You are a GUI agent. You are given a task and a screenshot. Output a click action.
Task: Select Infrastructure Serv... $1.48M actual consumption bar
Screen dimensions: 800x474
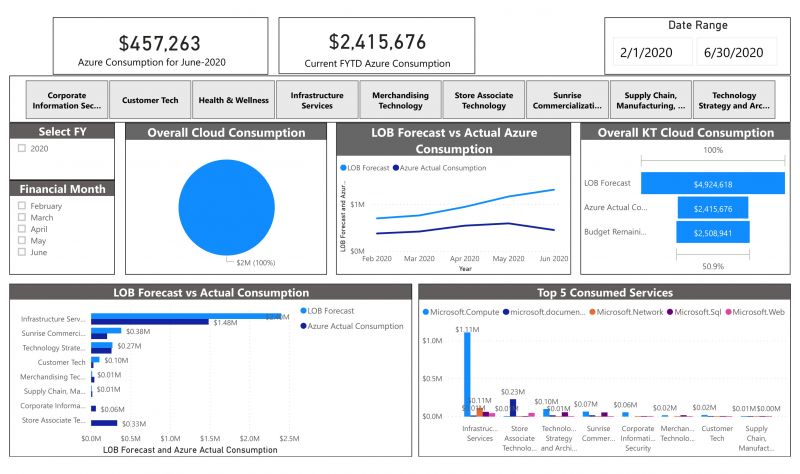[x=150, y=322]
